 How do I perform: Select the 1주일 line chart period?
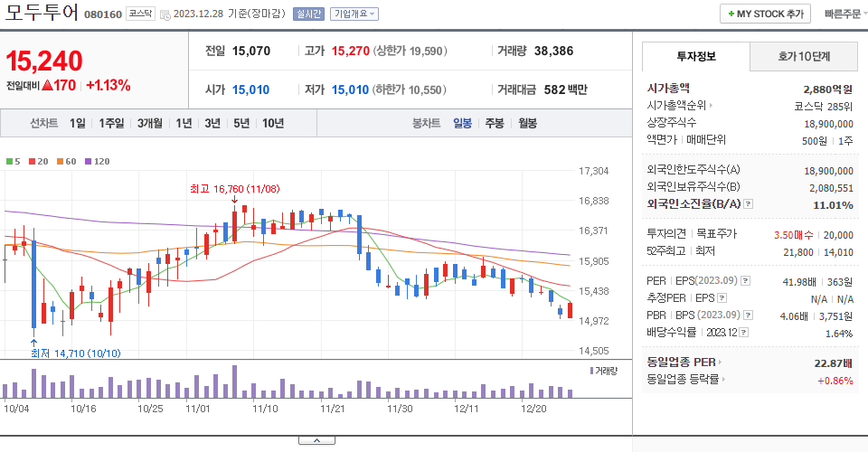click(111, 123)
